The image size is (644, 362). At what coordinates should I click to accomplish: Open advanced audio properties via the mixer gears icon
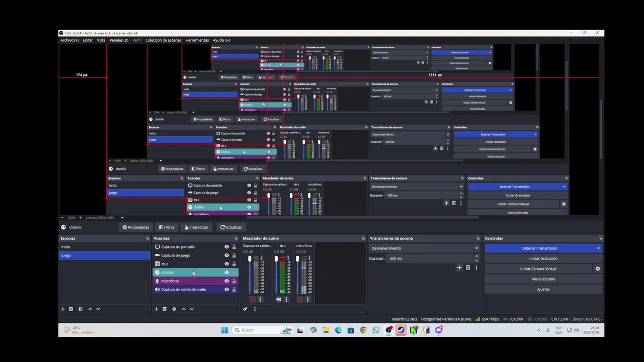tap(245, 309)
